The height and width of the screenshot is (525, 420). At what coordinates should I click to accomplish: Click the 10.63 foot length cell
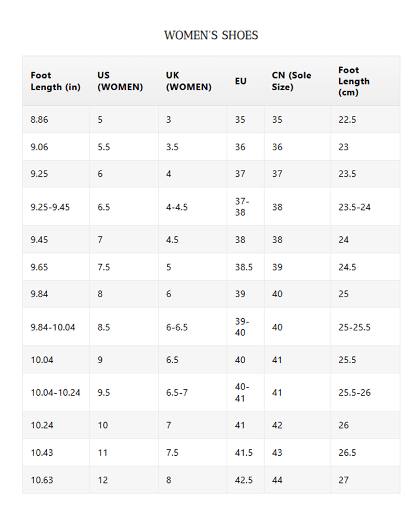(x=41, y=480)
